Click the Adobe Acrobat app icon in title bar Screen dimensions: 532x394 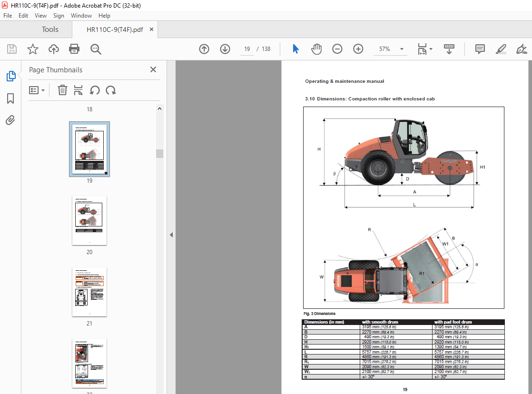(5, 5)
